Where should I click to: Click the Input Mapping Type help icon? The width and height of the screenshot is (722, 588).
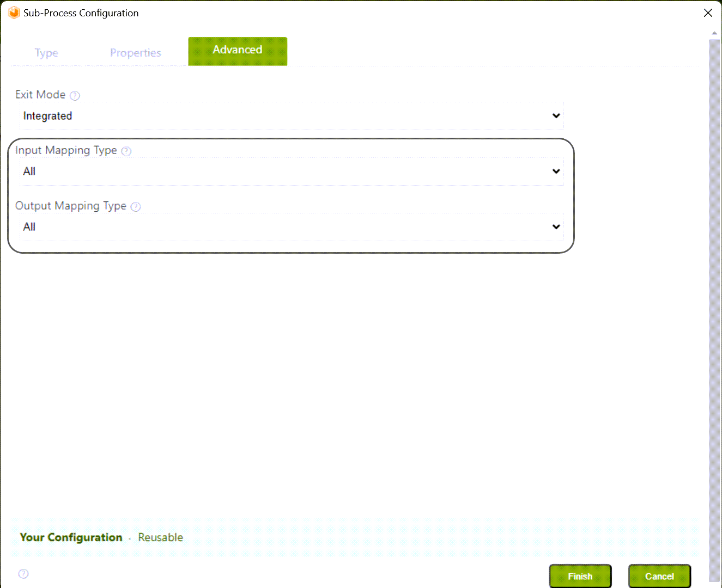(126, 151)
